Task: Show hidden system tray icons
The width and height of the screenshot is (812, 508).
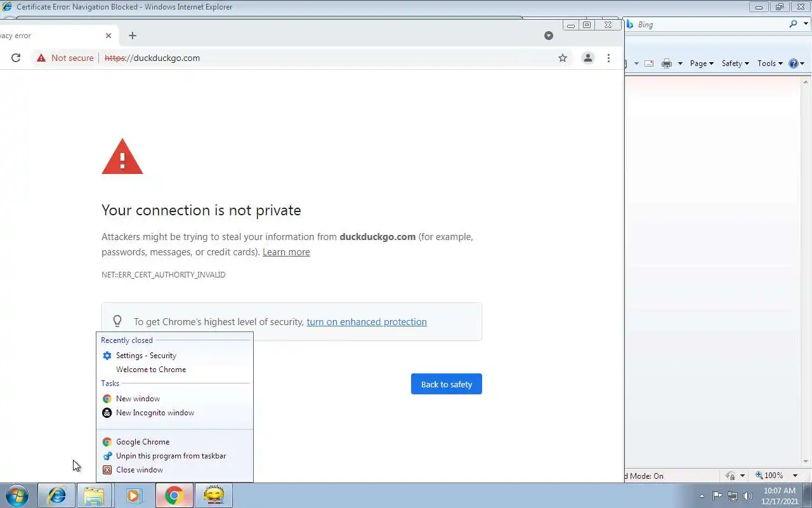Action: (x=702, y=496)
